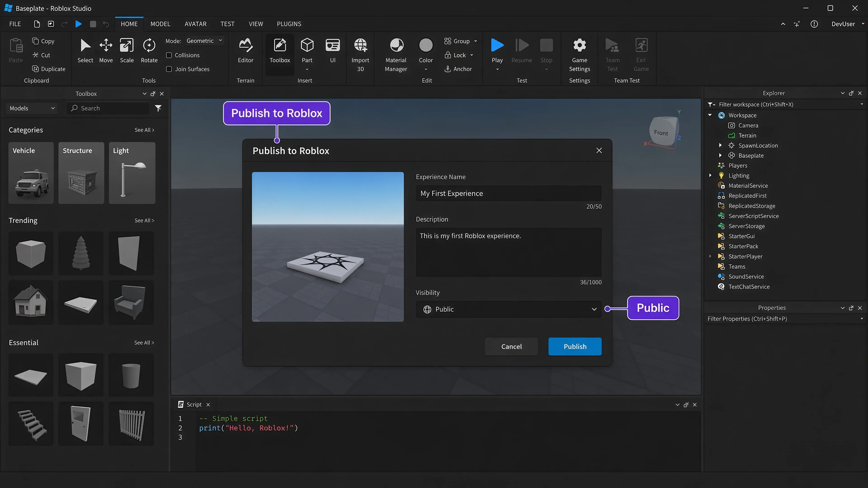Click See All next to Categories

pyautogui.click(x=144, y=130)
